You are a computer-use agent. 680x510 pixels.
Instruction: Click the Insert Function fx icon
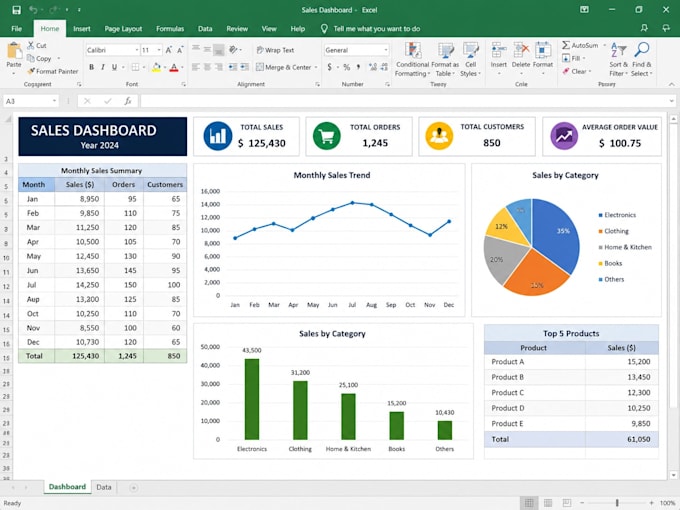point(128,101)
